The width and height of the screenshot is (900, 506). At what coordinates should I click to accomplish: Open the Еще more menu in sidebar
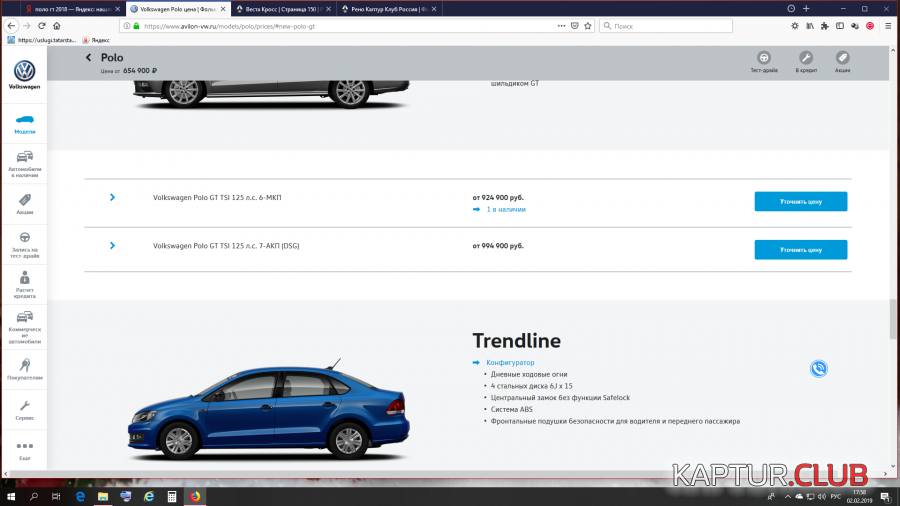coord(25,451)
